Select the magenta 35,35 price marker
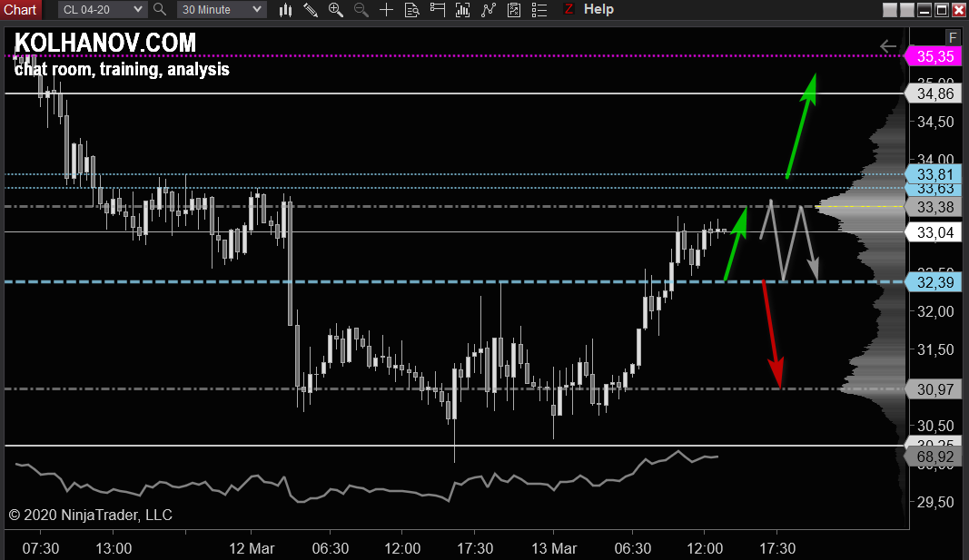The width and height of the screenshot is (969, 560). (x=934, y=56)
